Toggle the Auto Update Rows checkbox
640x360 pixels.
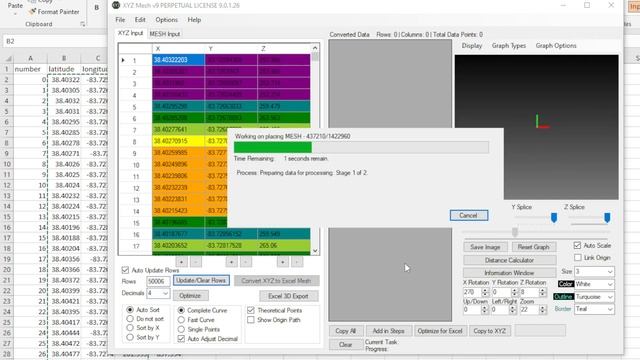125,270
